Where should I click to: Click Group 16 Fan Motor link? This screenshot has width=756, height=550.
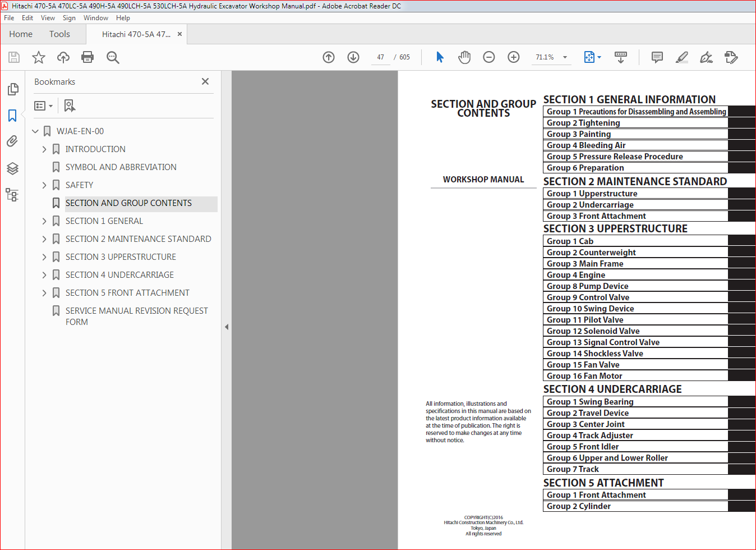click(x=584, y=376)
